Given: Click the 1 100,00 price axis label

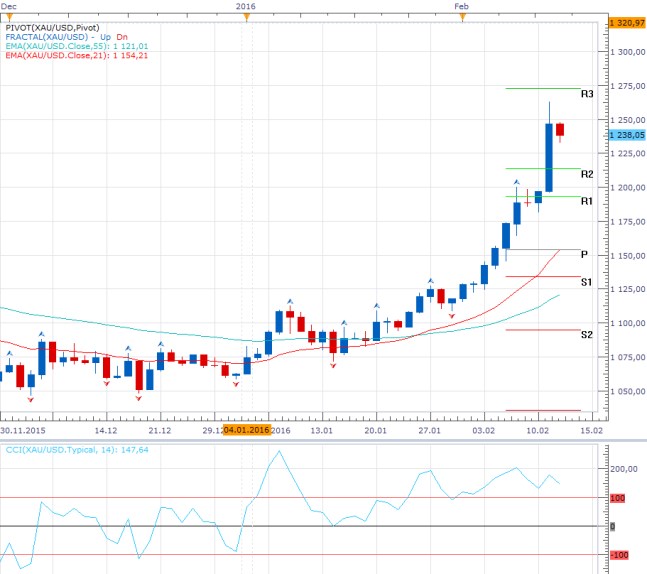Looking at the screenshot, I should click(628, 323).
